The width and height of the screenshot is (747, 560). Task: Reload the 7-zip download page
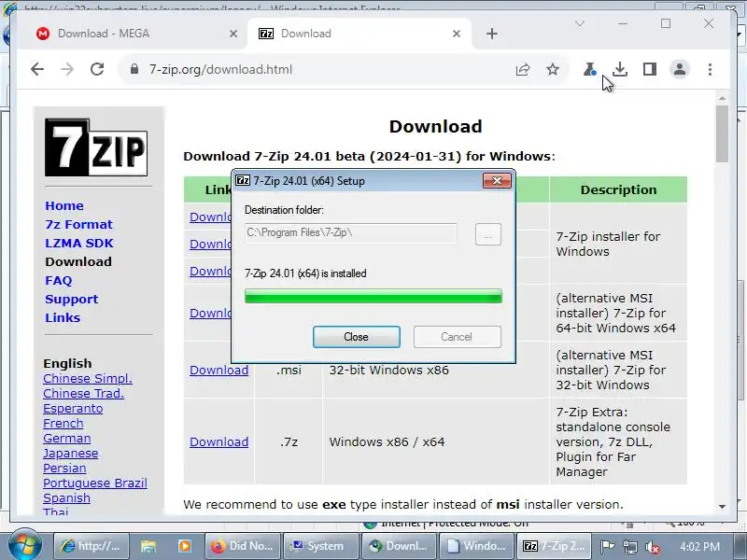tap(97, 69)
